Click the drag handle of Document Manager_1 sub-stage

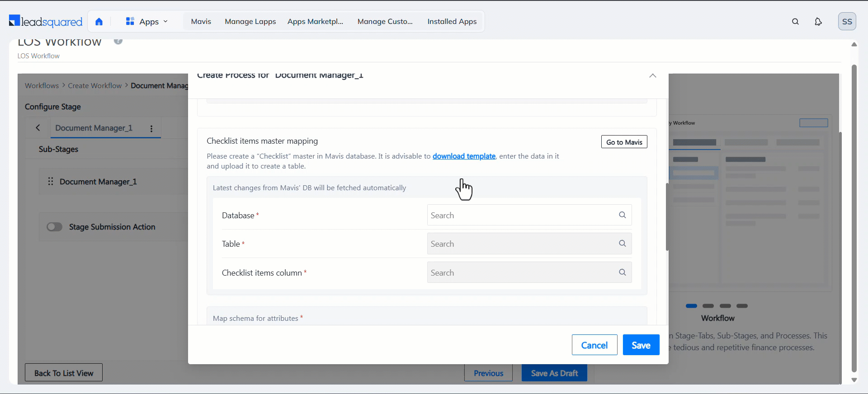[x=51, y=181]
